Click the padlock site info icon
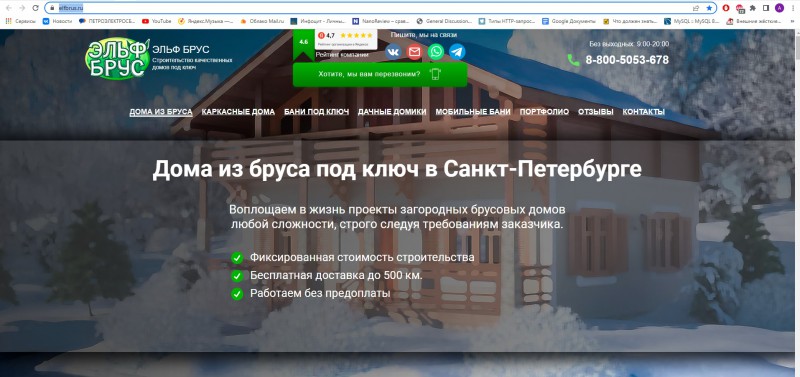Screen dimensions: 800x377 click(x=52, y=8)
